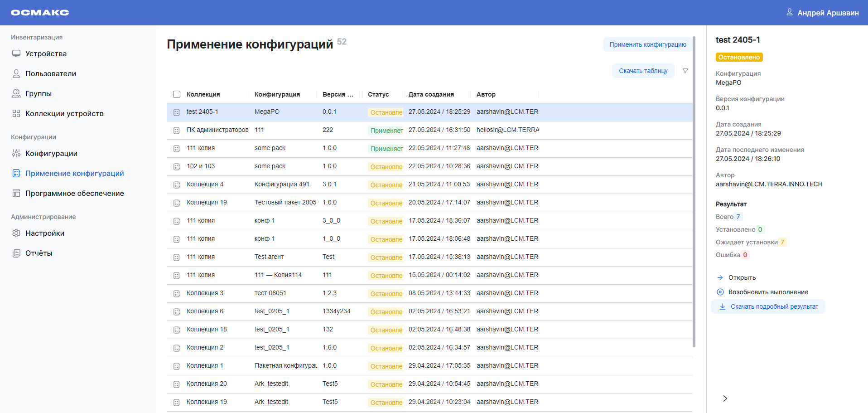Open Пользователи section in sidebar
This screenshot has width=868, height=413.
50,73
